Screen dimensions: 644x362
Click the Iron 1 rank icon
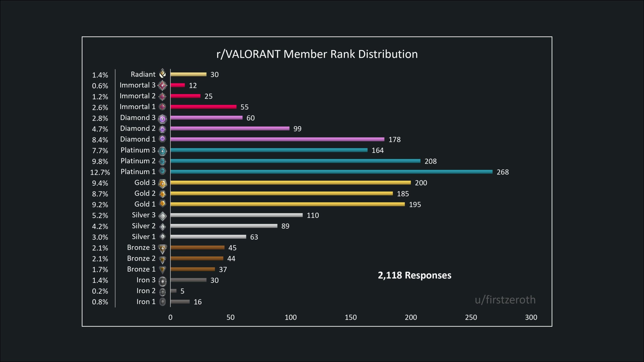pos(163,302)
